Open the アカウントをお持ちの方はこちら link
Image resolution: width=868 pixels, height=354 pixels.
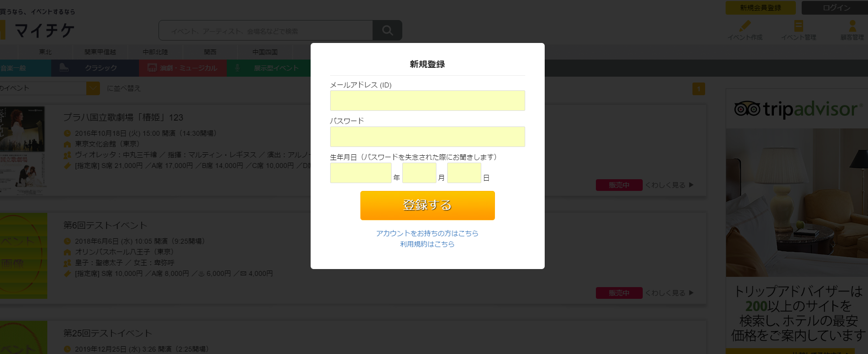tap(427, 233)
